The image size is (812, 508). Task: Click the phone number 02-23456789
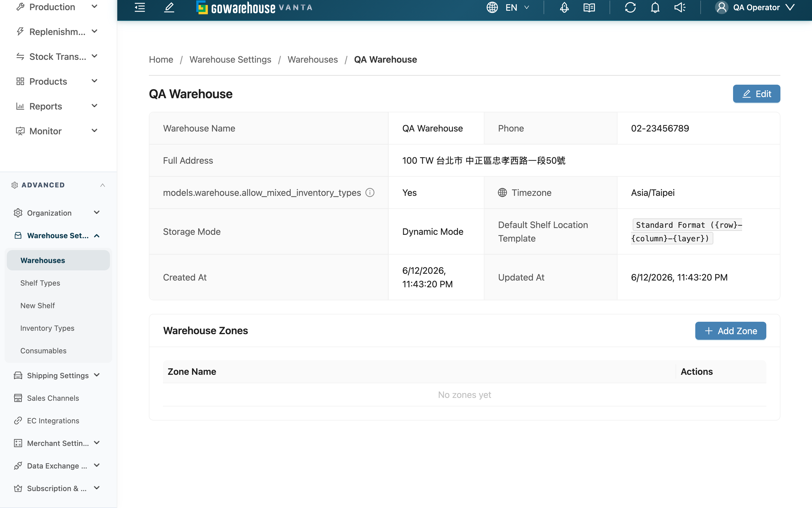(x=660, y=128)
